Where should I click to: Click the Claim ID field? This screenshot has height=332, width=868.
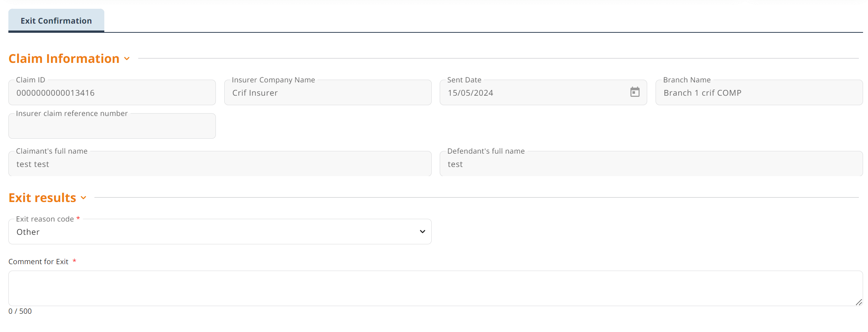click(x=112, y=92)
